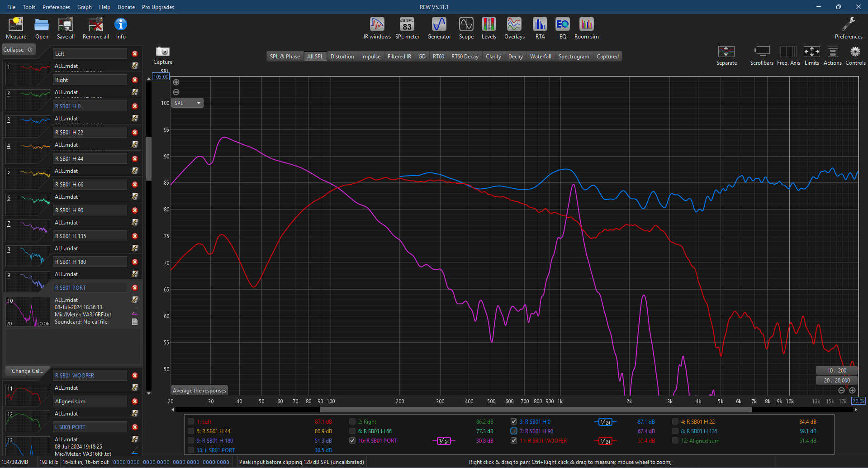Set frequency range to 20 .. 20,000
Viewport: 868px width, 468px height.
pyautogui.click(x=837, y=381)
